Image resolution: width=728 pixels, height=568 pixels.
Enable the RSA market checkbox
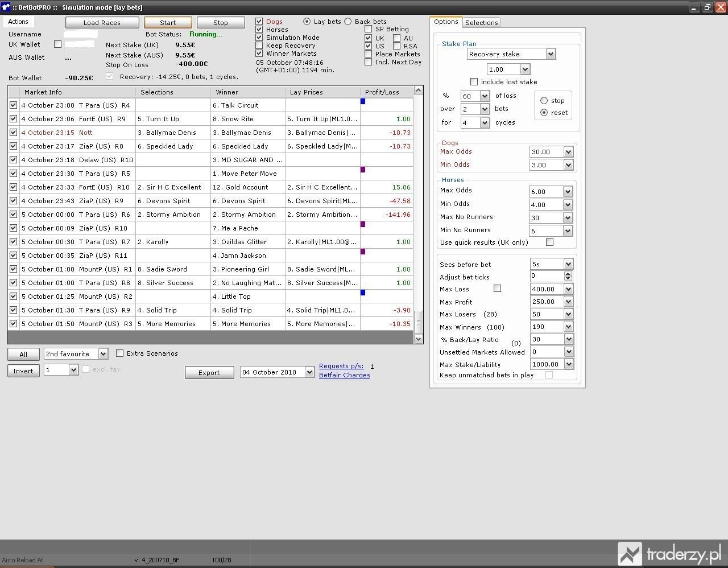click(397, 46)
